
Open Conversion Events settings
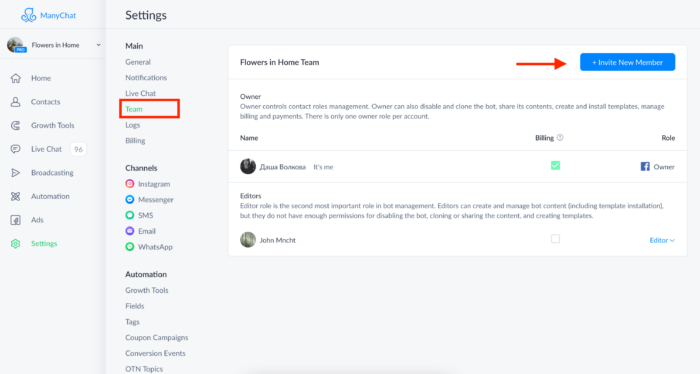tap(155, 353)
